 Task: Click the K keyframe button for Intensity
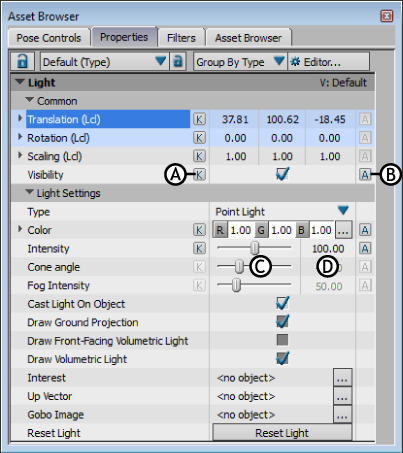pos(199,248)
